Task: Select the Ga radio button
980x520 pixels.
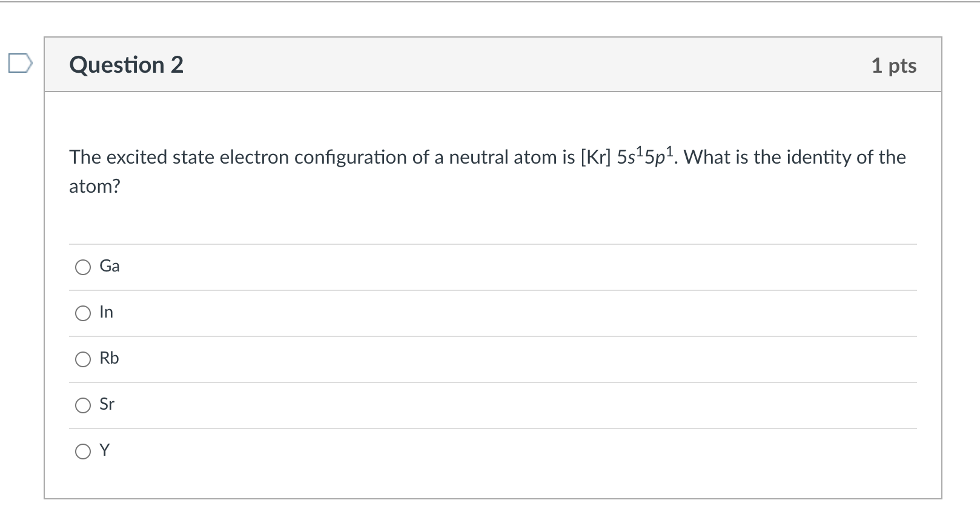Action: [x=83, y=267]
